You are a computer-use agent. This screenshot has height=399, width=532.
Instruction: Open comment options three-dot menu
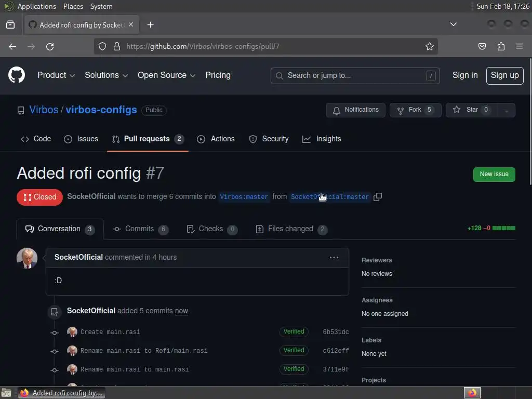[334, 258]
